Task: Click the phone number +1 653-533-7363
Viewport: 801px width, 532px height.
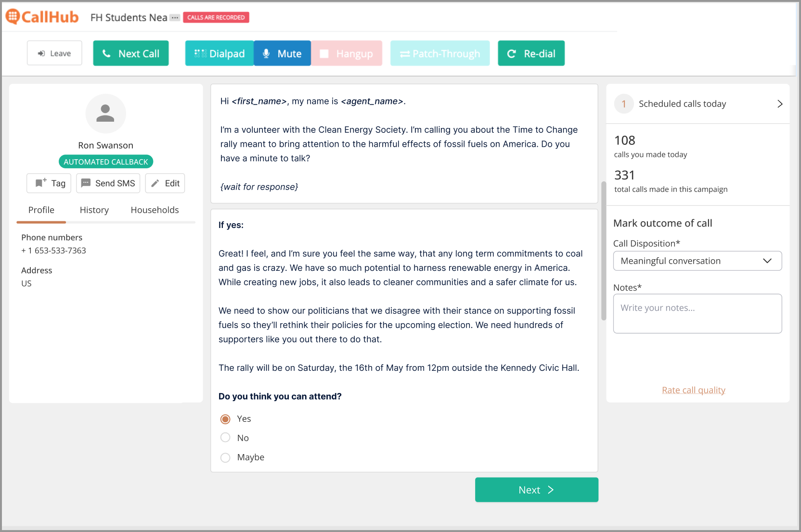Action: tap(53, 251)
